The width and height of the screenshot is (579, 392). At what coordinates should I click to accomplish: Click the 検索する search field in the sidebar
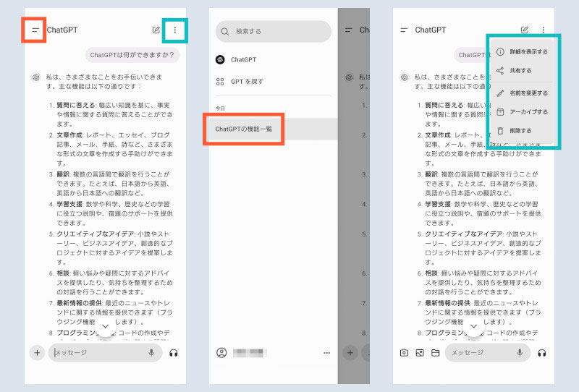click(x=274, y=31)
